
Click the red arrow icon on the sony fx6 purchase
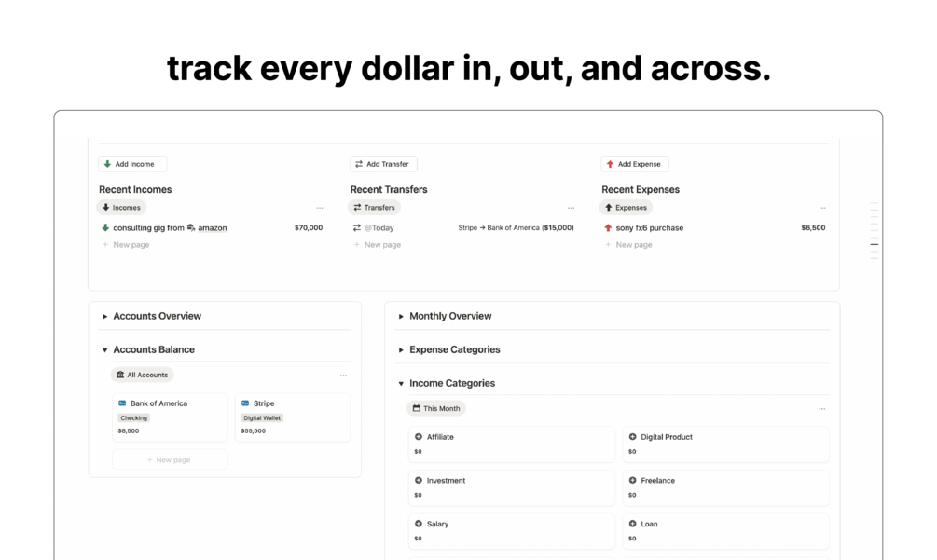click(608, 227)
